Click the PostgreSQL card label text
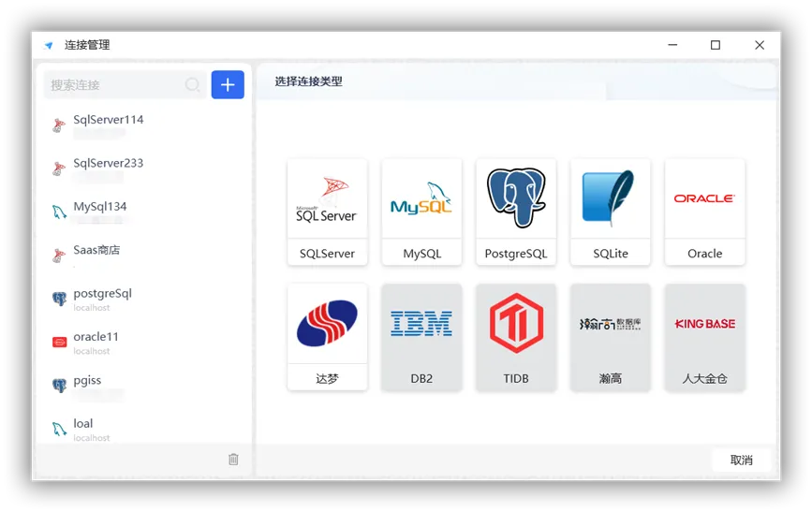Screen dimensions: 812x512 tap(516, 254)
